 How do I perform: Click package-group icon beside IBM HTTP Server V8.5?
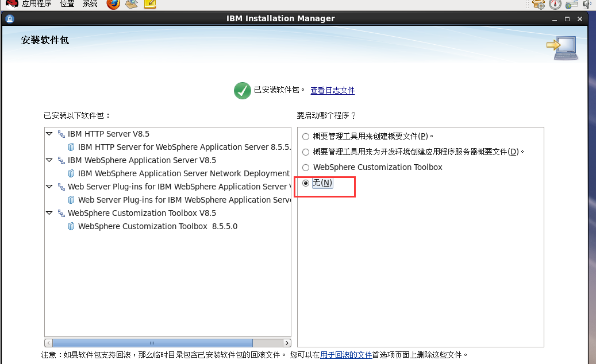(61, 134)
